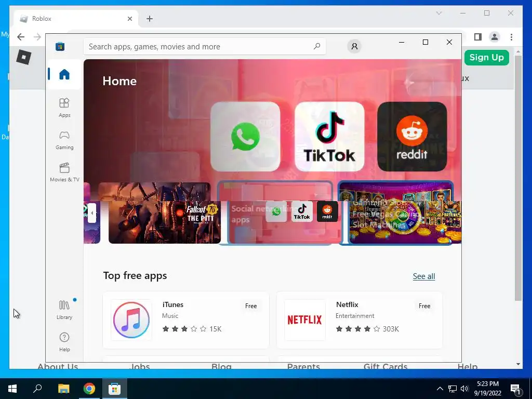532x399 pixels.
Task: Click the iTunes app icon
Action: click(x=131, y=320)
